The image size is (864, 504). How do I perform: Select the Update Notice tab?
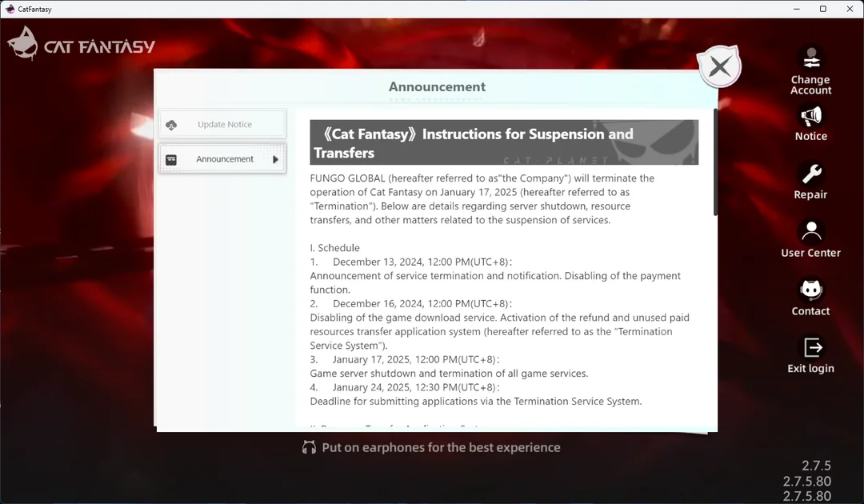222,125
